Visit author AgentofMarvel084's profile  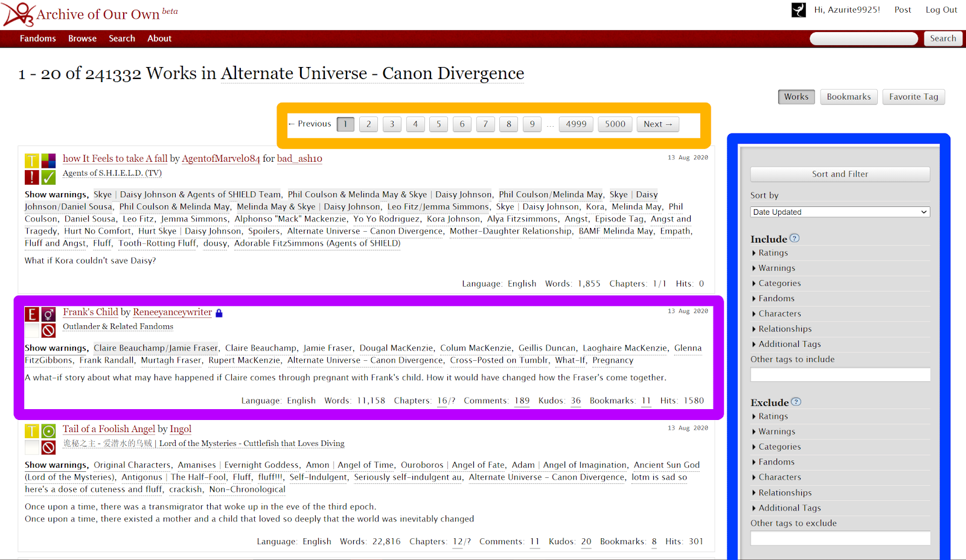pos(221,159)
